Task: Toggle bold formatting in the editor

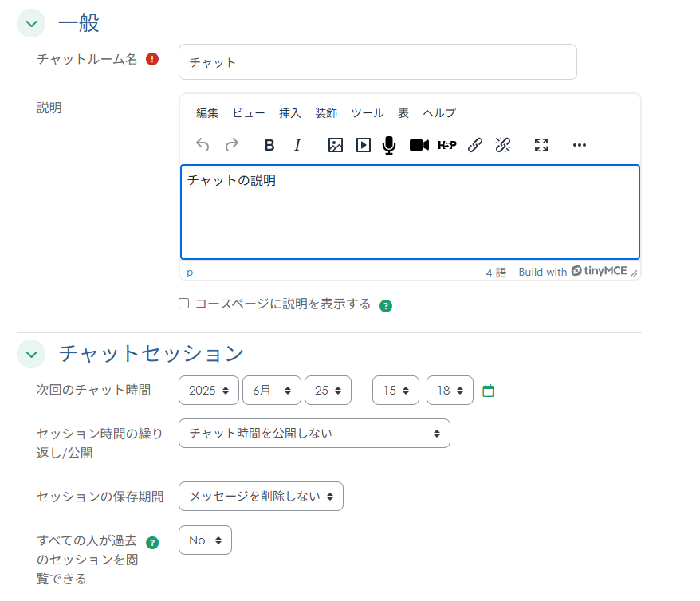Action: click(x=269, y=145)
